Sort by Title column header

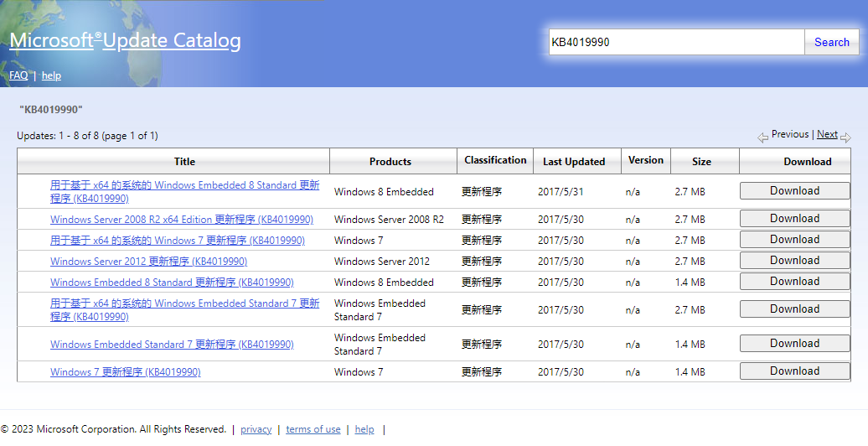[184, 161]
